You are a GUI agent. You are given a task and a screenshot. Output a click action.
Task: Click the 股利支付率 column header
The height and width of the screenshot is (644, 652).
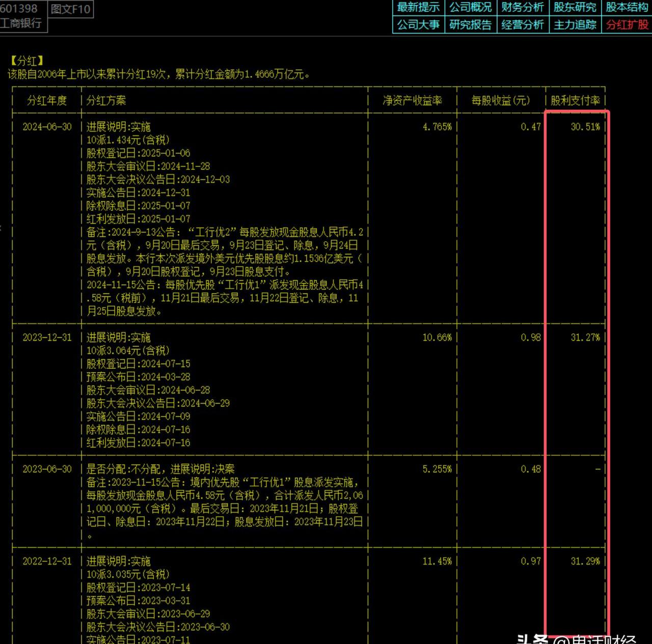[575, 100]
